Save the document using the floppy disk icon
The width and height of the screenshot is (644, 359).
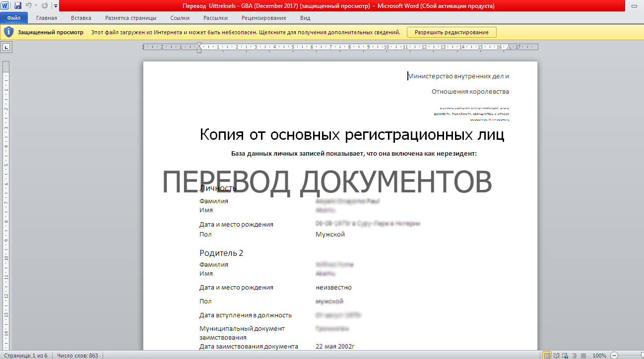18,5
